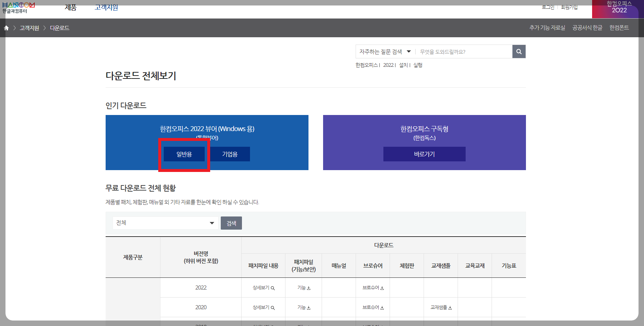Click the 기능표 column header
644x326 pixels.
click(x=509, y=266)
